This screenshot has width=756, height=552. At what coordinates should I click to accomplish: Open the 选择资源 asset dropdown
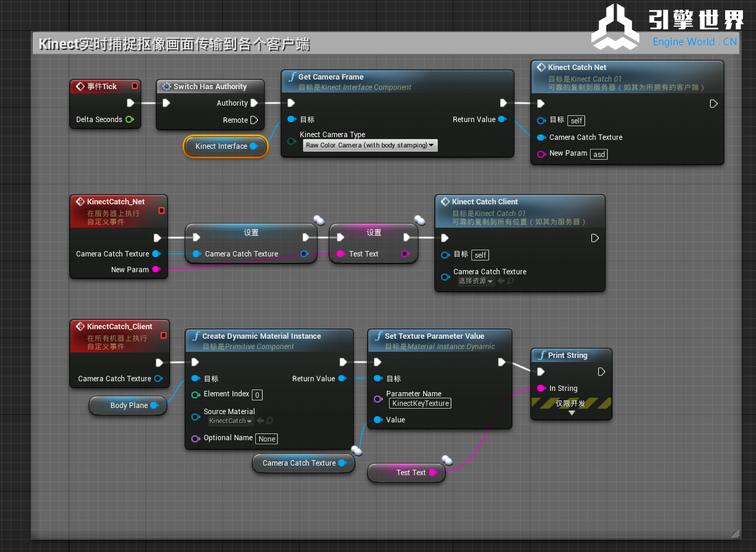[476, 281]
